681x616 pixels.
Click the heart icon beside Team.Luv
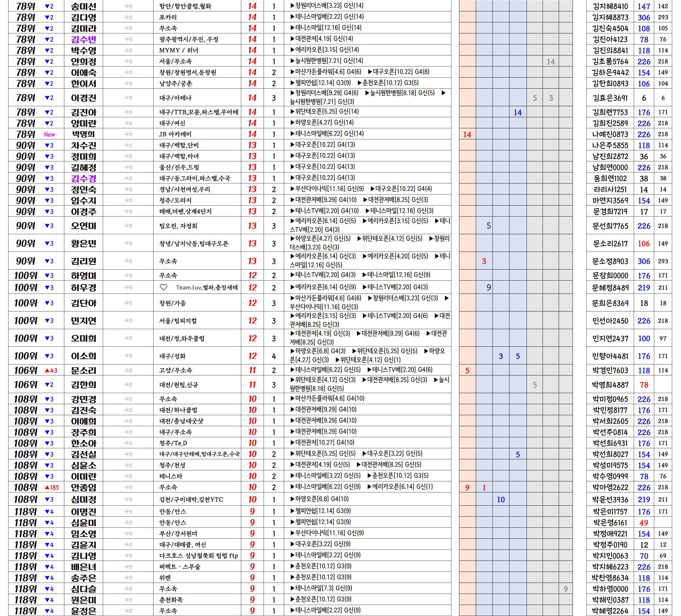tap(164, 288)
